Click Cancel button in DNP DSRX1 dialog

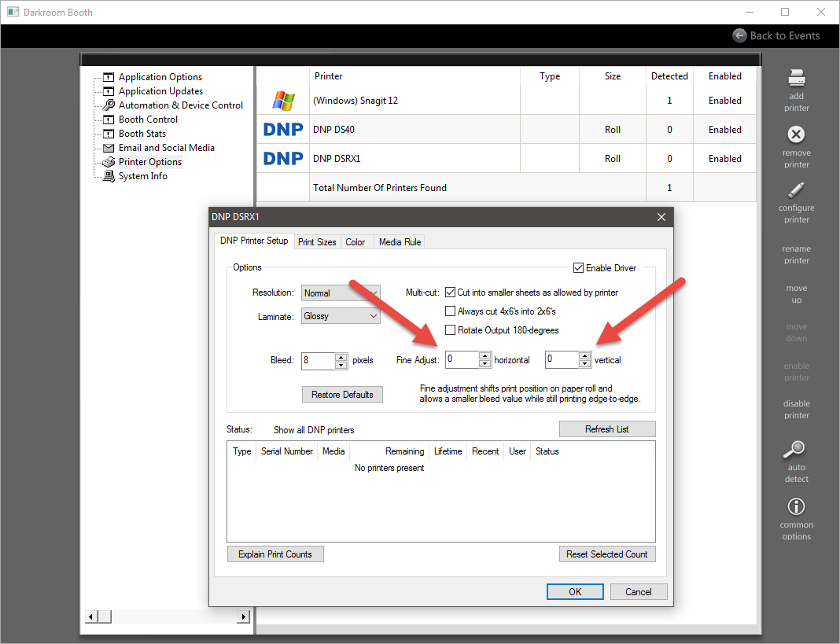tap(639, 591)
